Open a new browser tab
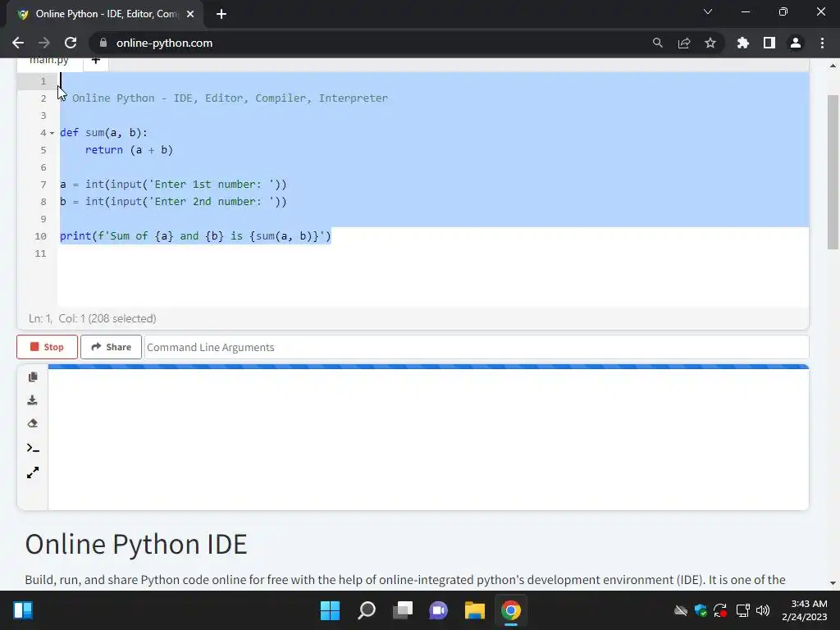The height and width of the screenshot is (630, 840). (x=221, y=14)
